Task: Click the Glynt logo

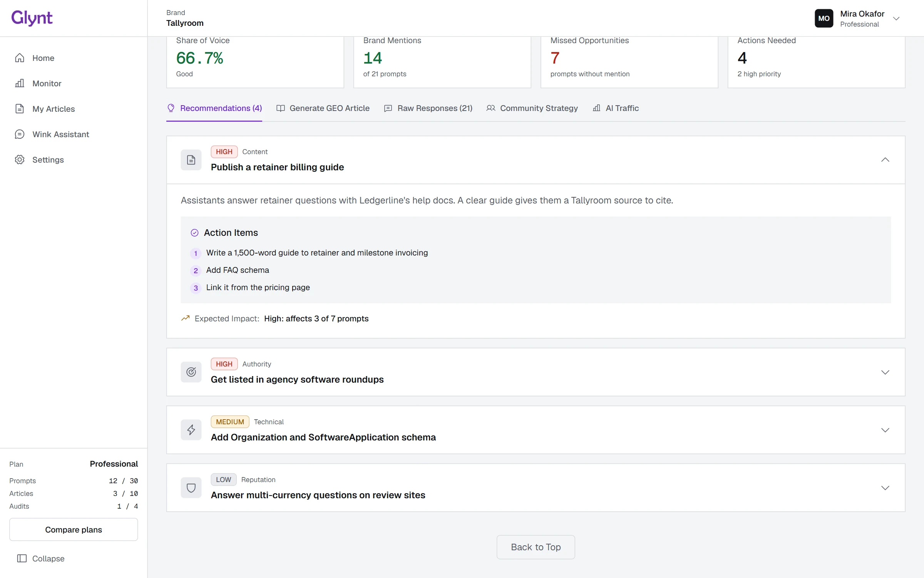Action: click(32, 18)
